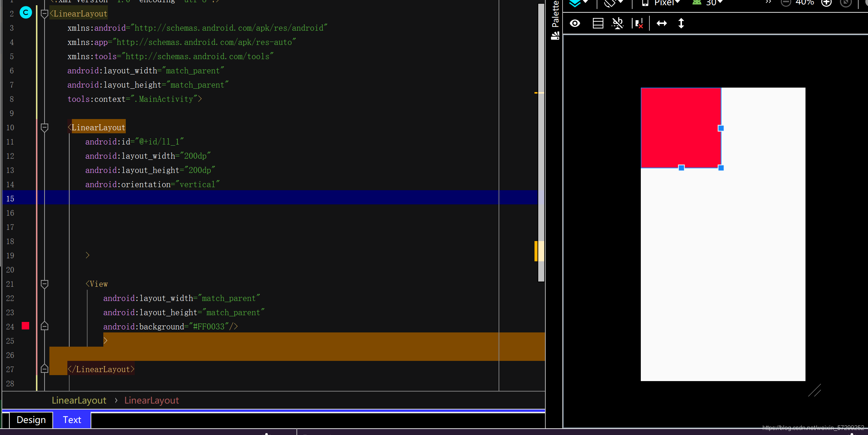Image resolution: width=868 pixels, height=435 pixels.
Task: Click the xmlns:android namespace line
Action: [x=197, y=28]
